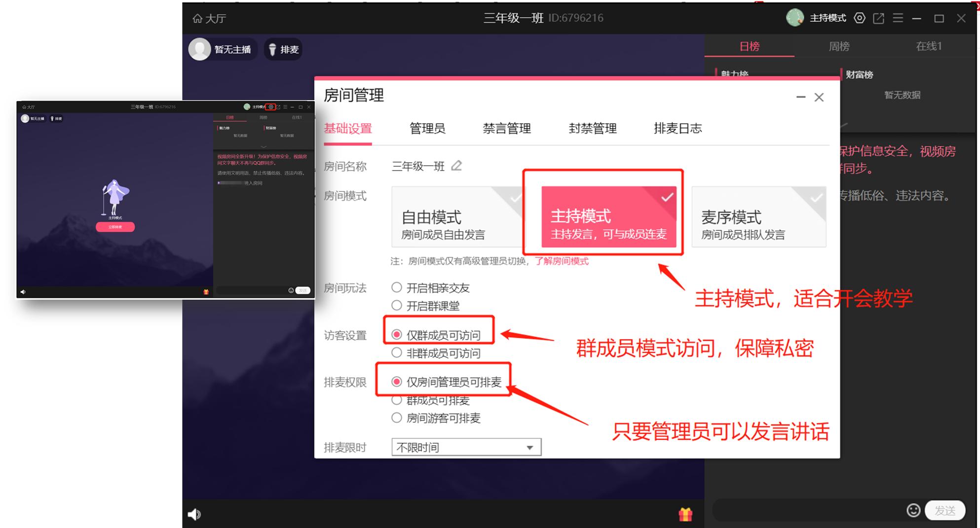Open the hamburger menu in the title bar

(898, 18)
